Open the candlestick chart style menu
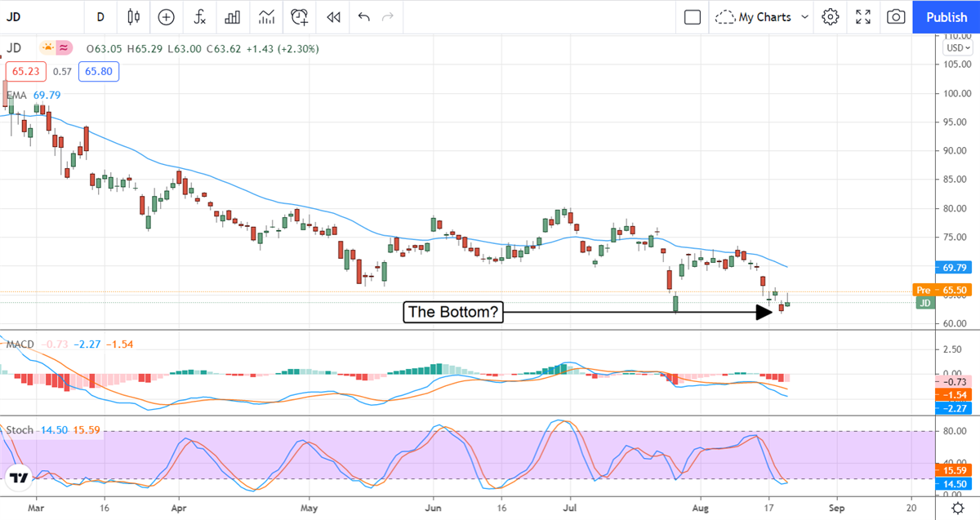 coord(134,16)
